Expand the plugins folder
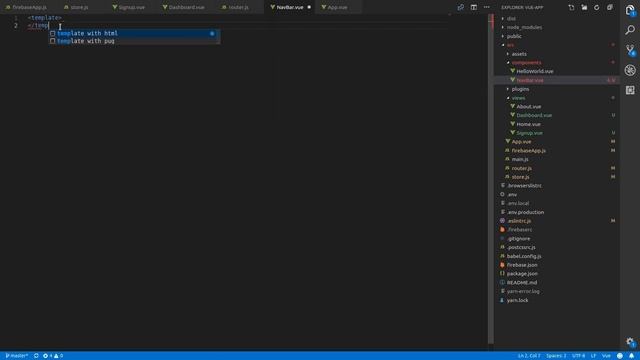The image size is (640, 360). point(520,89)
